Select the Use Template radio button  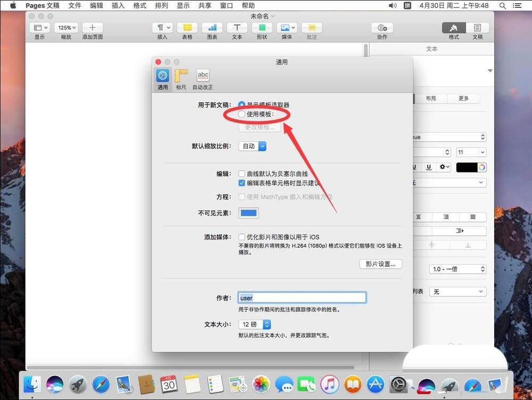(x=242, y=114)
